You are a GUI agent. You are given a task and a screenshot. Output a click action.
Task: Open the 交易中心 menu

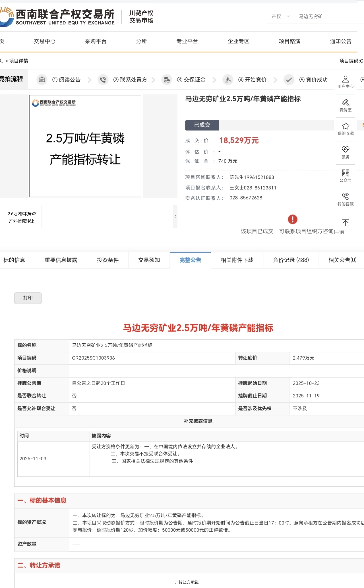[x=45, y=41]
